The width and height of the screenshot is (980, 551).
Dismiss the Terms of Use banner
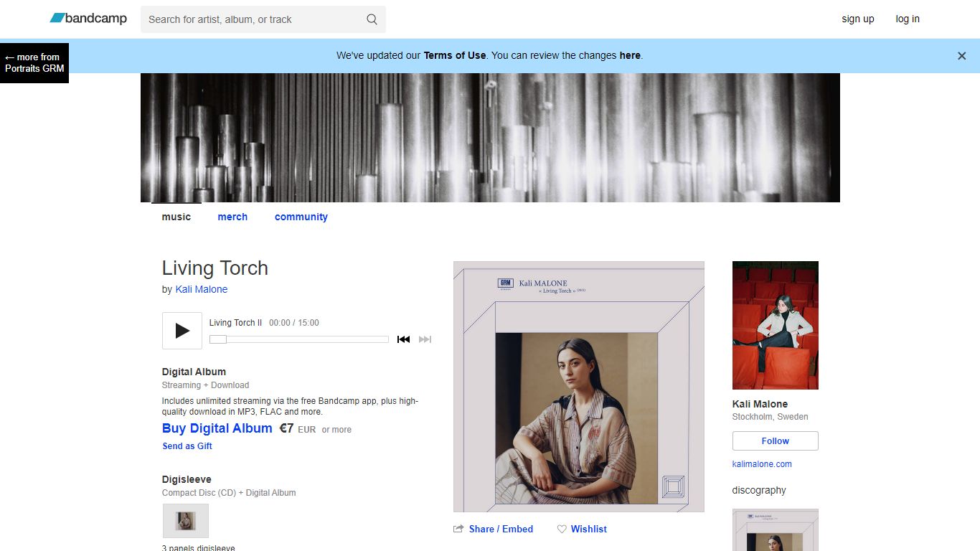(962, 56)
